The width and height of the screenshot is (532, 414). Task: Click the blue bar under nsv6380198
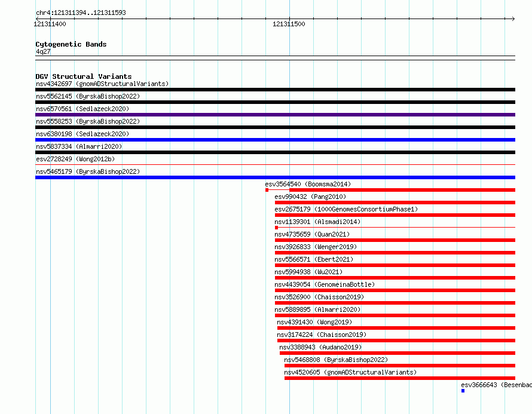[x=275, y=140]
